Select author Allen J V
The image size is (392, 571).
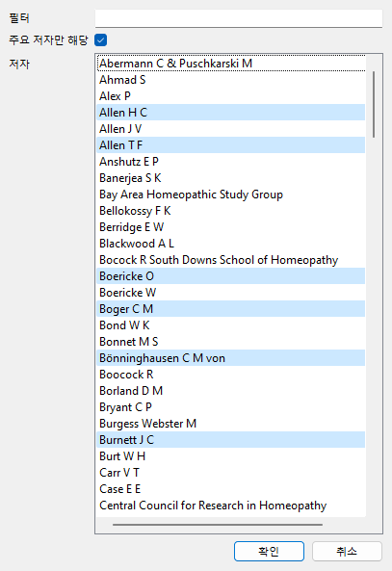tap(231, 129)
